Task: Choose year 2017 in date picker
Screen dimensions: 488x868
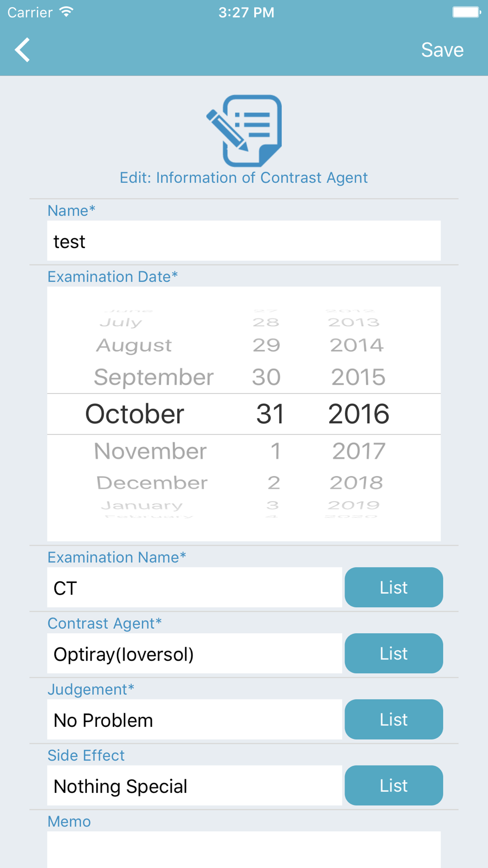Action: [359, 451]
